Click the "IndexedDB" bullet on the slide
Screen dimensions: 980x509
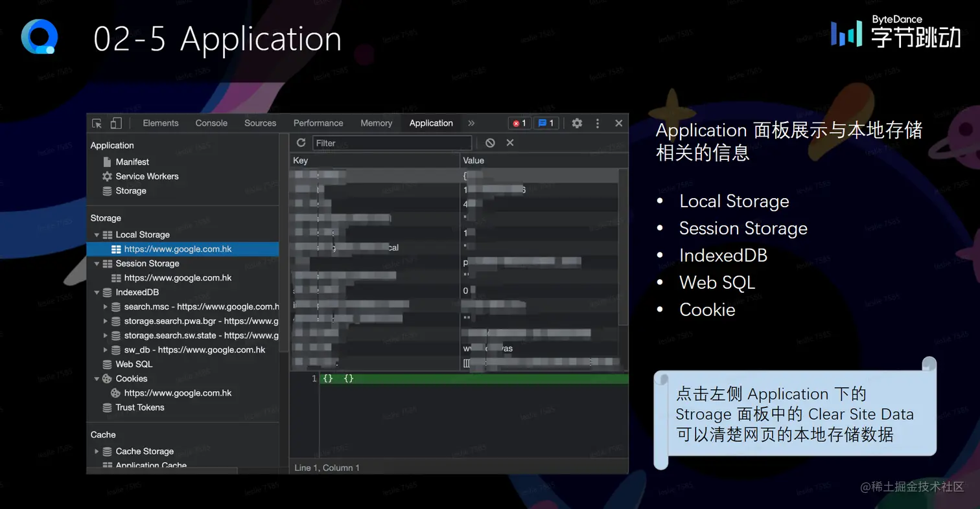click(x=723, y=256)
